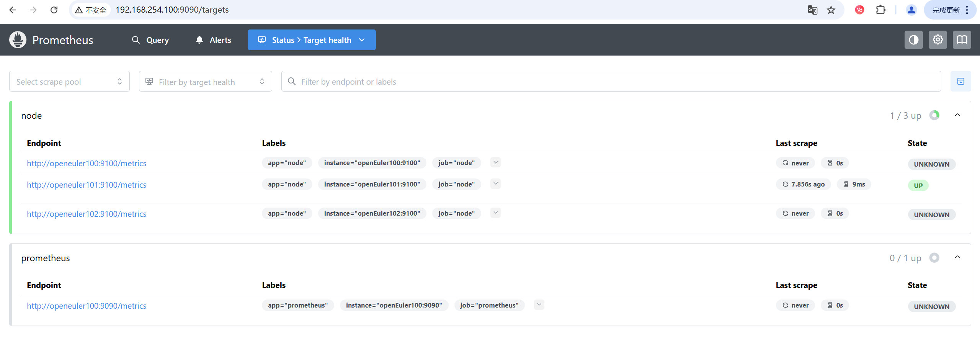Reload the page with refresh icon

[x=54, y=10]
